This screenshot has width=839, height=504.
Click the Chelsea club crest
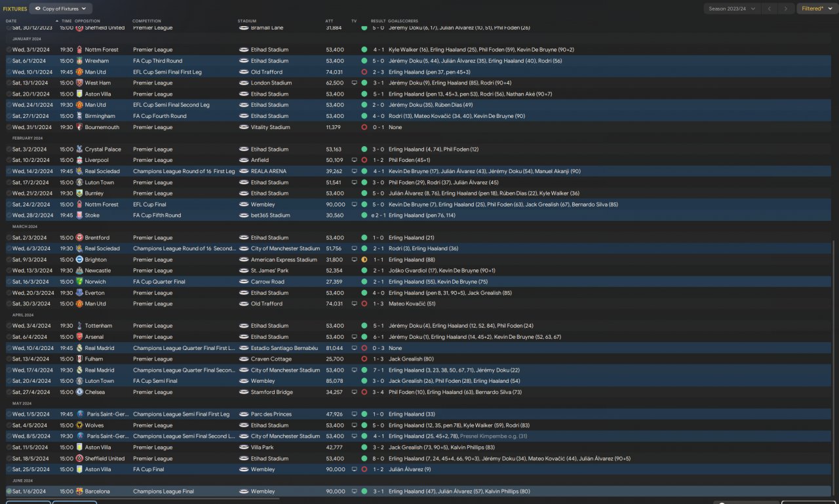[79, 392]
